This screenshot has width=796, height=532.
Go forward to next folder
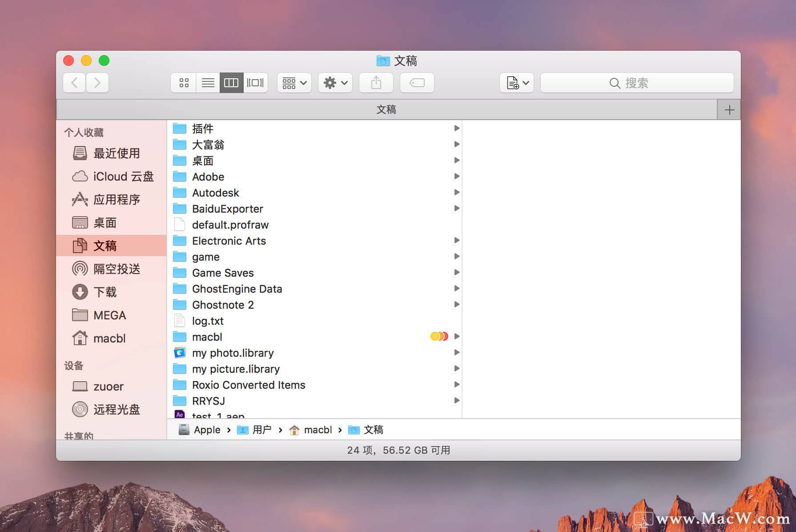(x=97, y=83)
